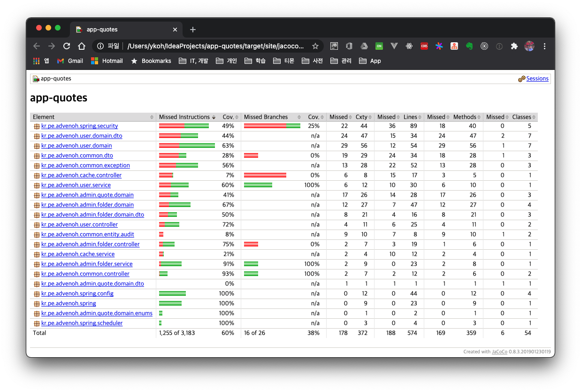
Task: Open the React Developer Tools extension
Action: click(409, 46)
